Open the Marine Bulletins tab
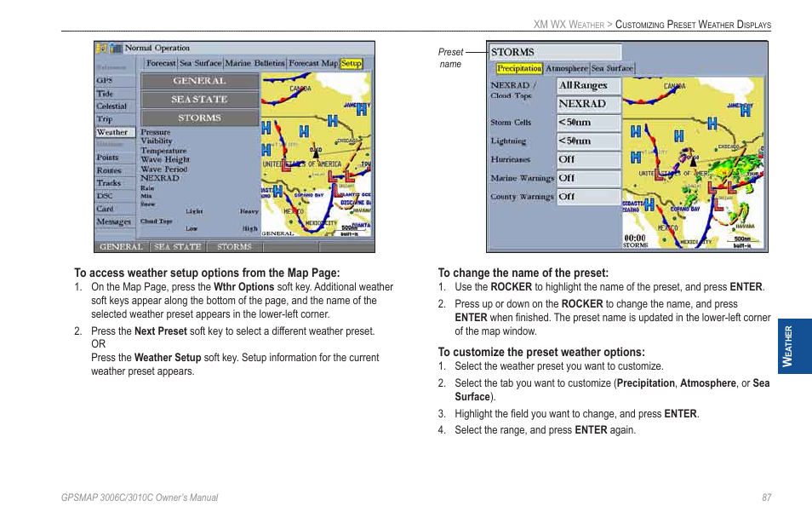 [254, 63]
